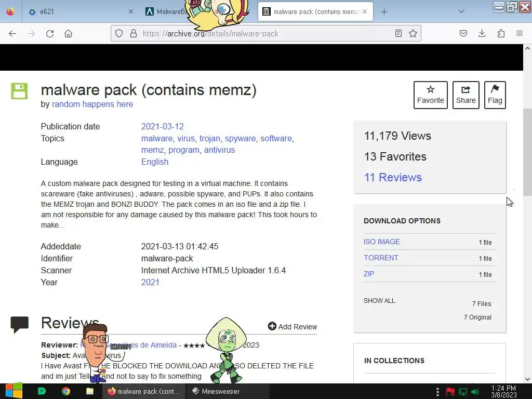Open the Windows Start button
532x399 pixels.
tap(14, 391)
